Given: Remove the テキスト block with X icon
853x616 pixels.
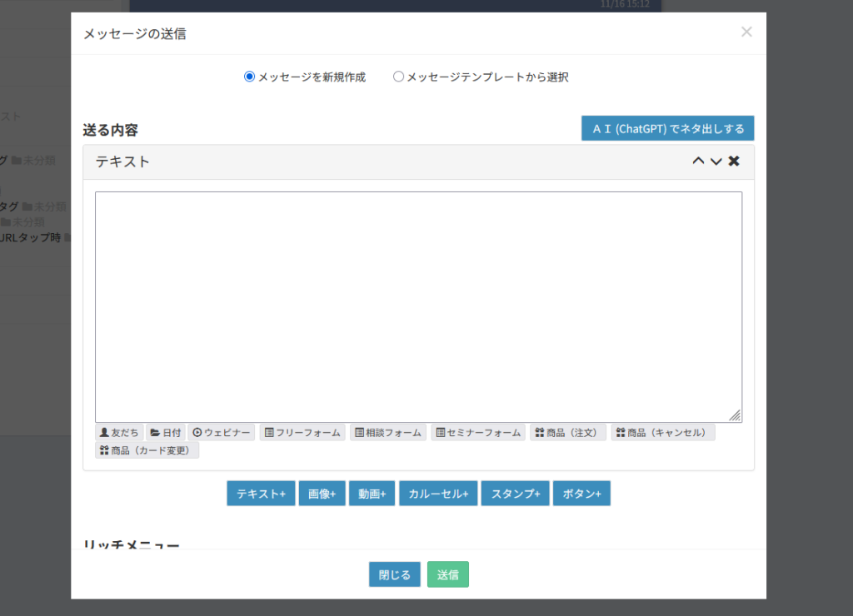Looking at the screenshot, I should point(734,161).
